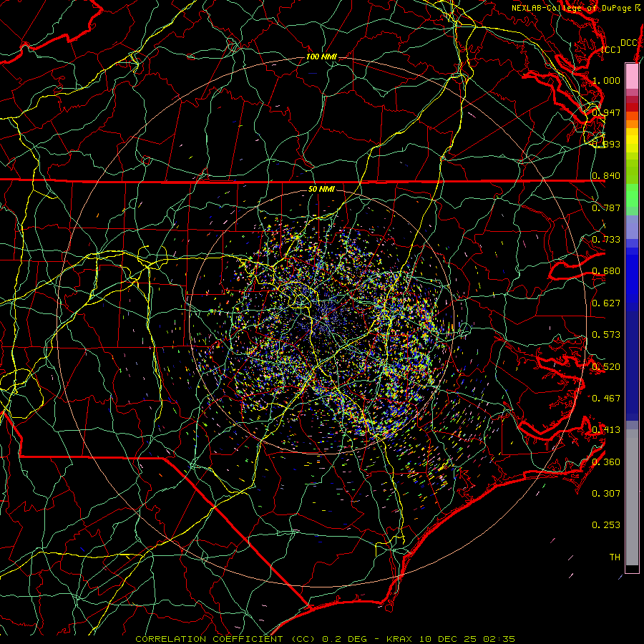
Task: Select the 0.360 legend value
Action: click(606, 462)
